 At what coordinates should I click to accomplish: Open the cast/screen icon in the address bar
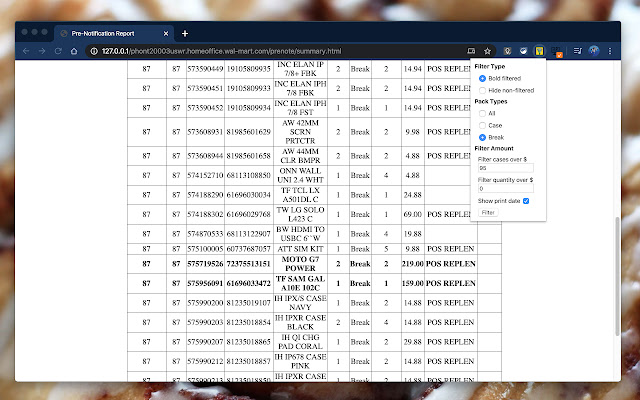click(x=471, y=51)
